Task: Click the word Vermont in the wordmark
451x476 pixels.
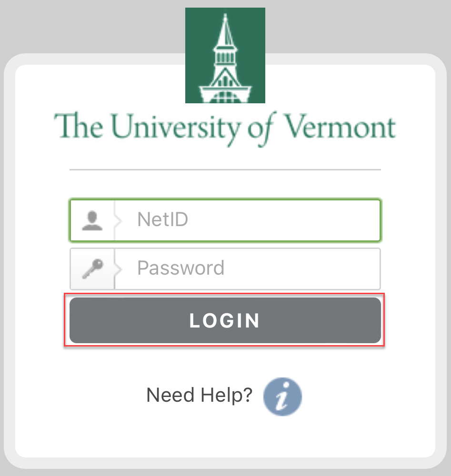Action: pyautogui.click(x=340, y=126)
